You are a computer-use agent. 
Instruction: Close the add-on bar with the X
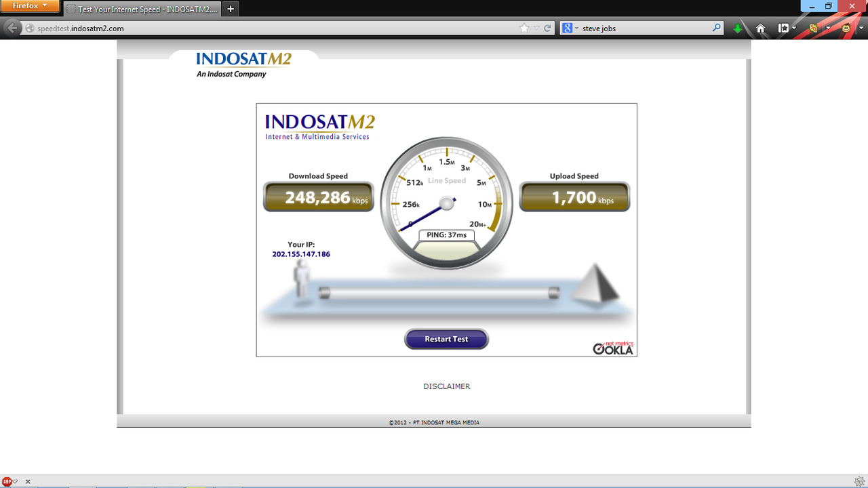(28, 481)
